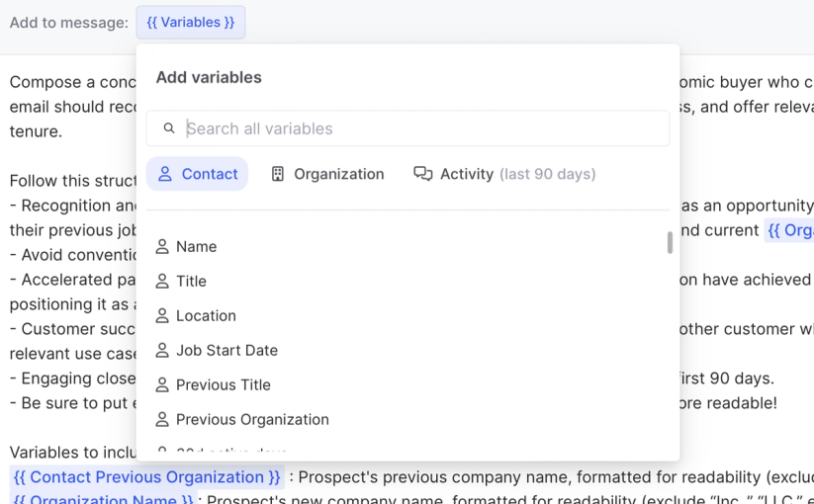The width and height of the screenshot is (814, 504).
Task: Click the person icon beside Name
Action: (162, 246)
